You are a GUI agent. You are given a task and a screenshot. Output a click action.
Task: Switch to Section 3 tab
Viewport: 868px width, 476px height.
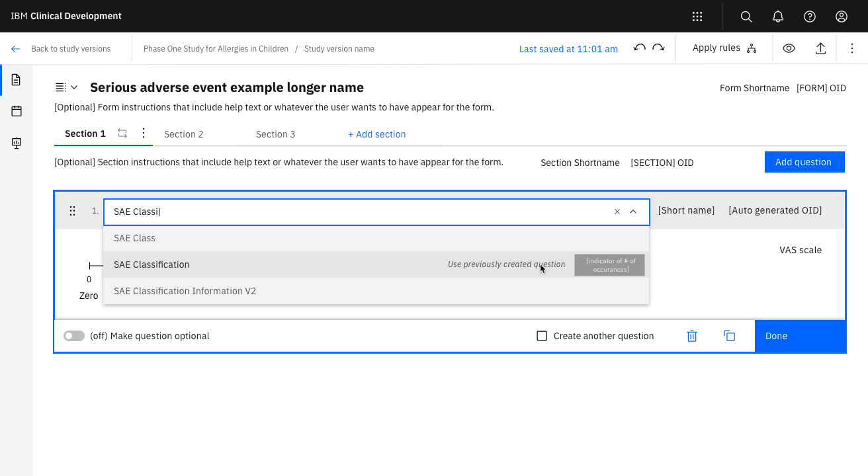pyautogui.click(x=275, y=134)
